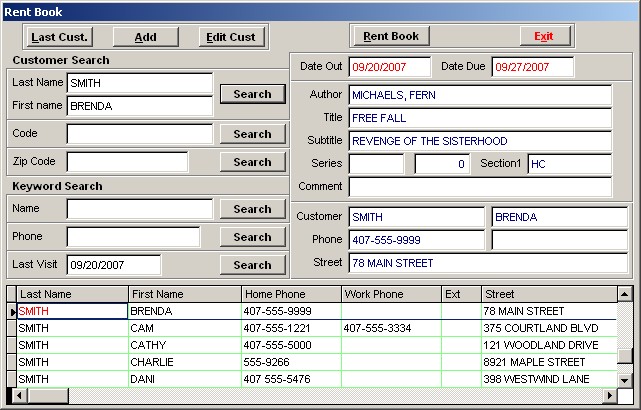The width and height of the screenshot is (641, 410).
Task: Select the Title field FREE FALL
Action: coord(480,118)
